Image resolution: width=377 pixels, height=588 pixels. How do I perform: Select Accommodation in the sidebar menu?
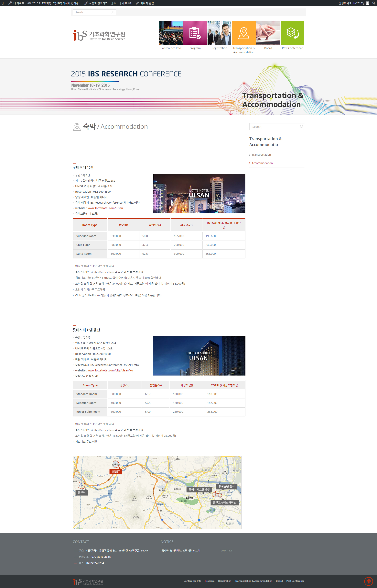pos(262,163)
